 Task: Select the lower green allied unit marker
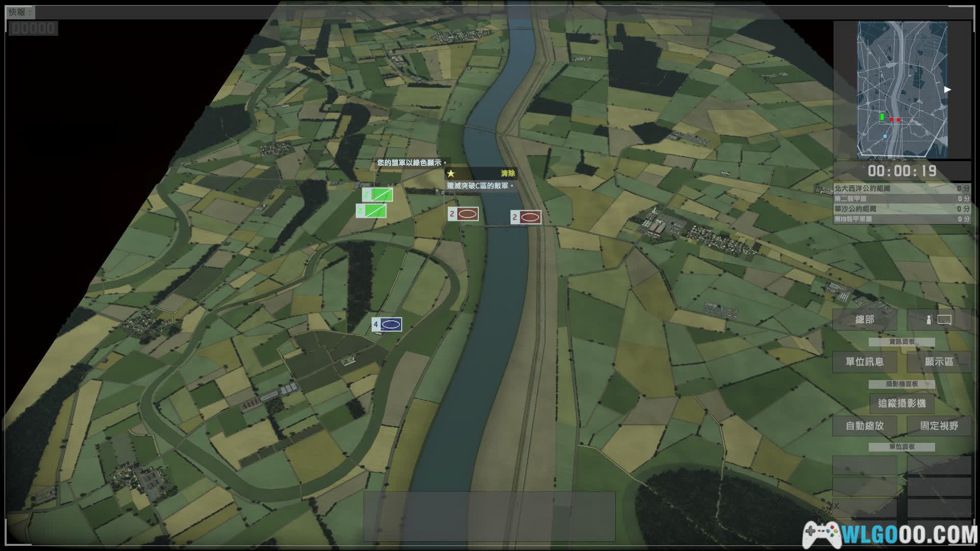pos(371,211)
